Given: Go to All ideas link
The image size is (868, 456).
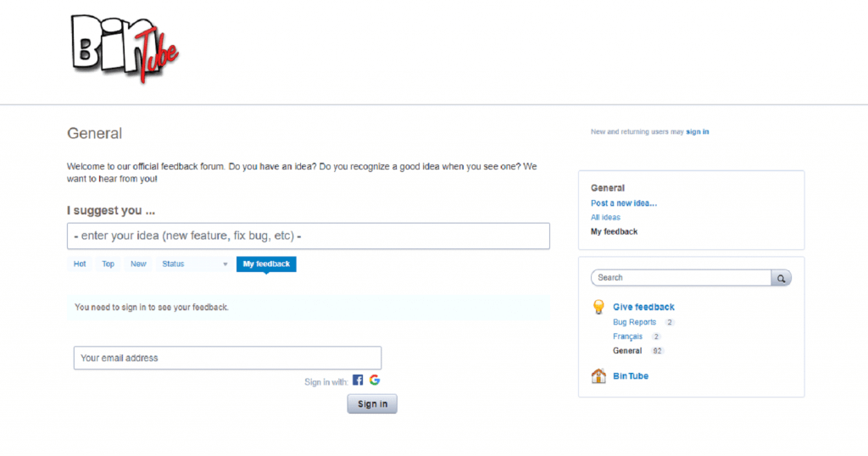Looking at the screenshot, I should (x=605, y=218).
